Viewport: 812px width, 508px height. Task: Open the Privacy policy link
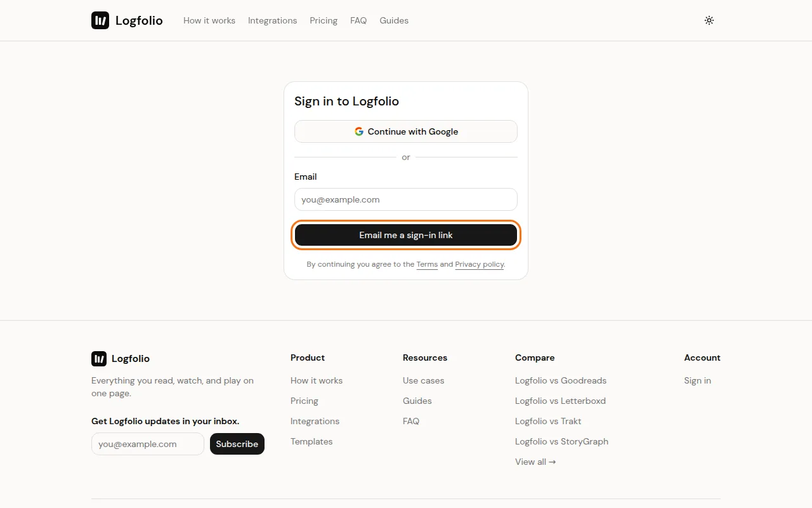tap(479, 264)
